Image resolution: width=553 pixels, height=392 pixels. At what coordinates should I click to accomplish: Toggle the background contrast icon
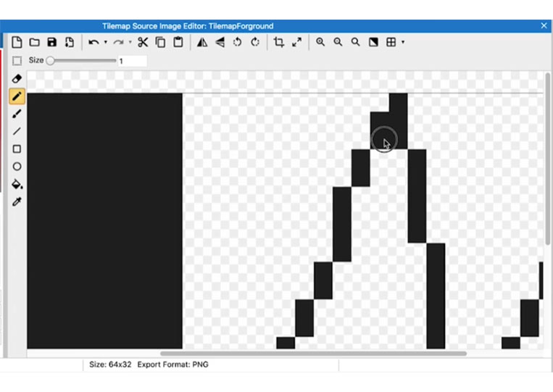click(x=373, y=42)
